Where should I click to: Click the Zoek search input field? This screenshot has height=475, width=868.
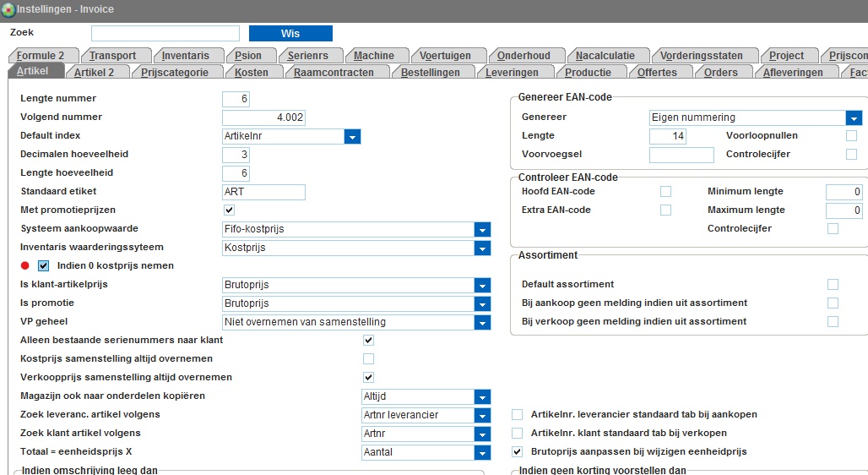click(x=165, y=34)
